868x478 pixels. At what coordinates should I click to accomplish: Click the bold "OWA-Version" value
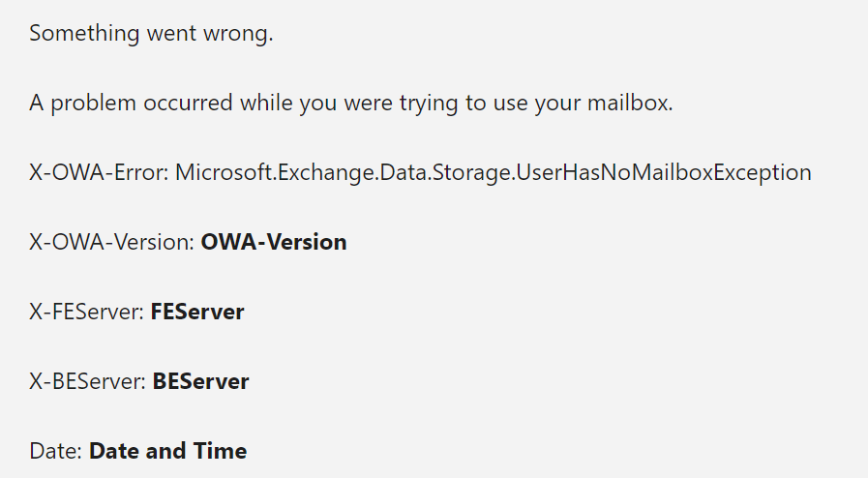click(x=274, y=242)
